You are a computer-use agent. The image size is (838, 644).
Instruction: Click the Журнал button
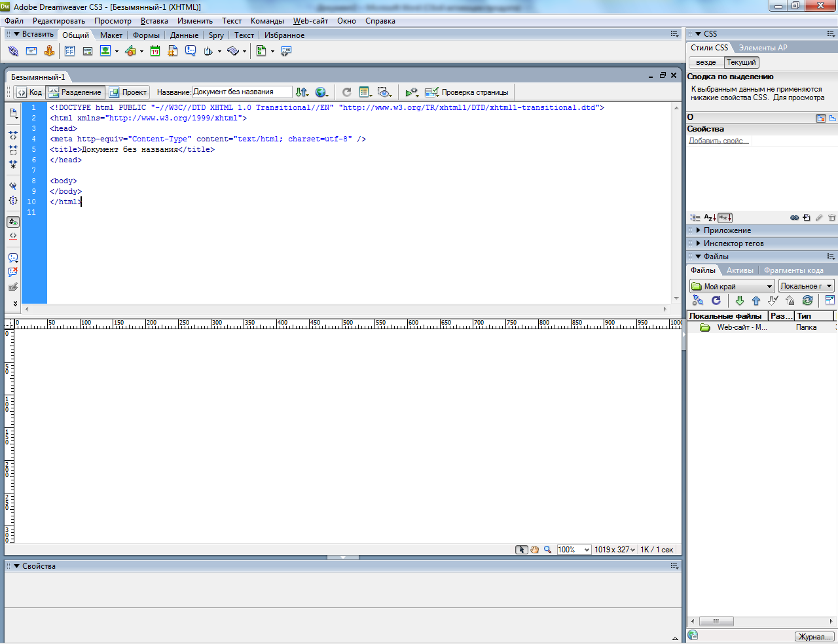[x=814, y=636]
